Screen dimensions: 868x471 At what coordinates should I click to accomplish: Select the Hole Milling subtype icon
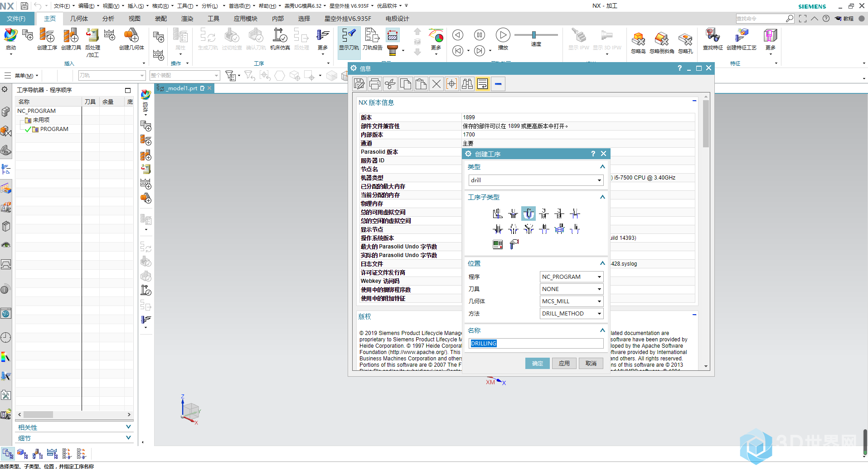coord(559,229)
